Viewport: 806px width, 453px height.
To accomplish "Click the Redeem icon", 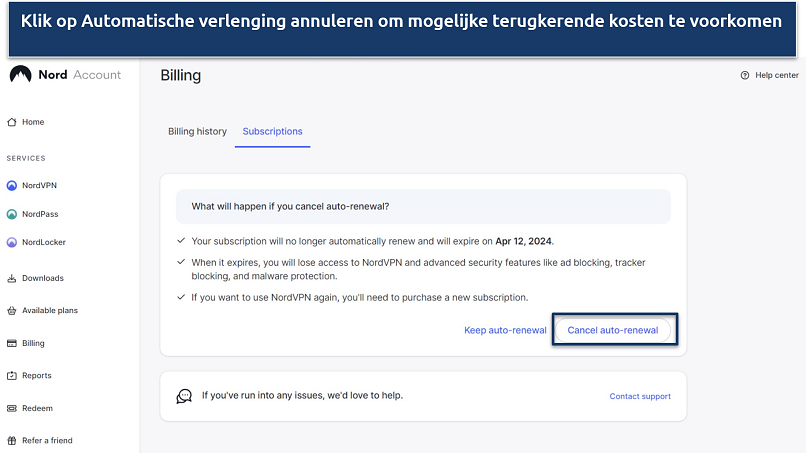I will point(12,408).
